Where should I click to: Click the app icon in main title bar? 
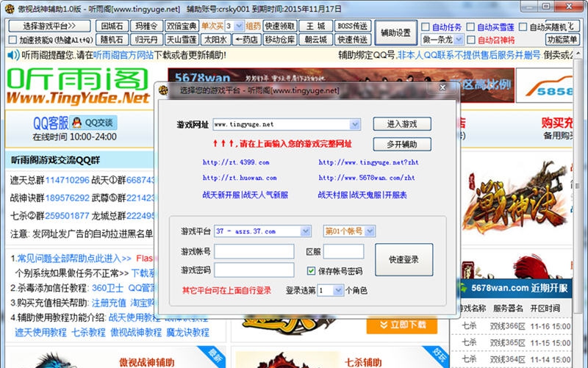(10, 9)
